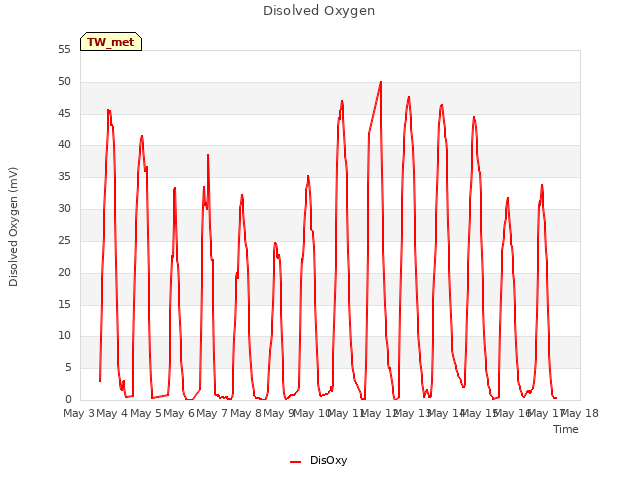Click the y-axis tick value 5
Viewport: 640px width, 480px height.
click(x=68, y=368)
